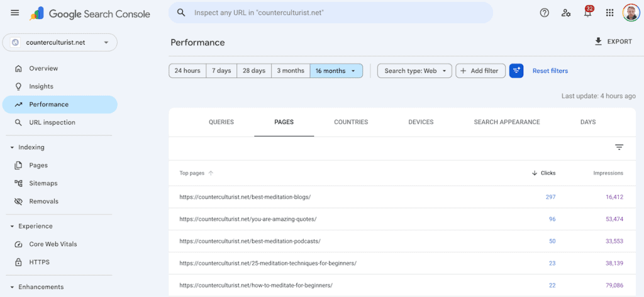Switch to the Countries tab
The image size is (644, 297).
pyautogui.click(x=351, y=122)
